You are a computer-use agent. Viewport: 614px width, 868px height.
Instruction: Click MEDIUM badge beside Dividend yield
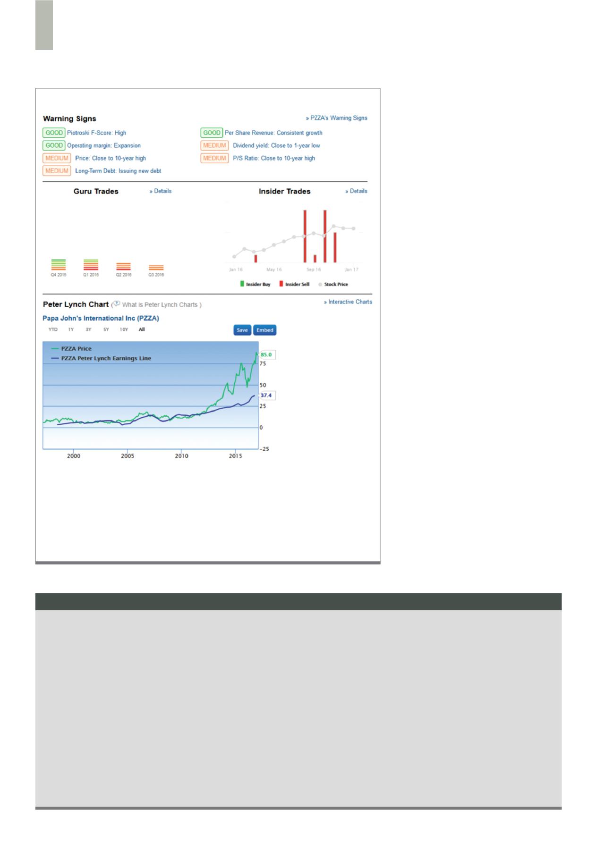[215, 146]
